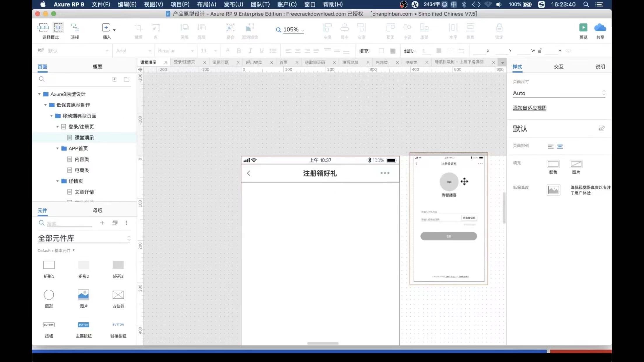Click the add page icon

click(x=114, y=79)
